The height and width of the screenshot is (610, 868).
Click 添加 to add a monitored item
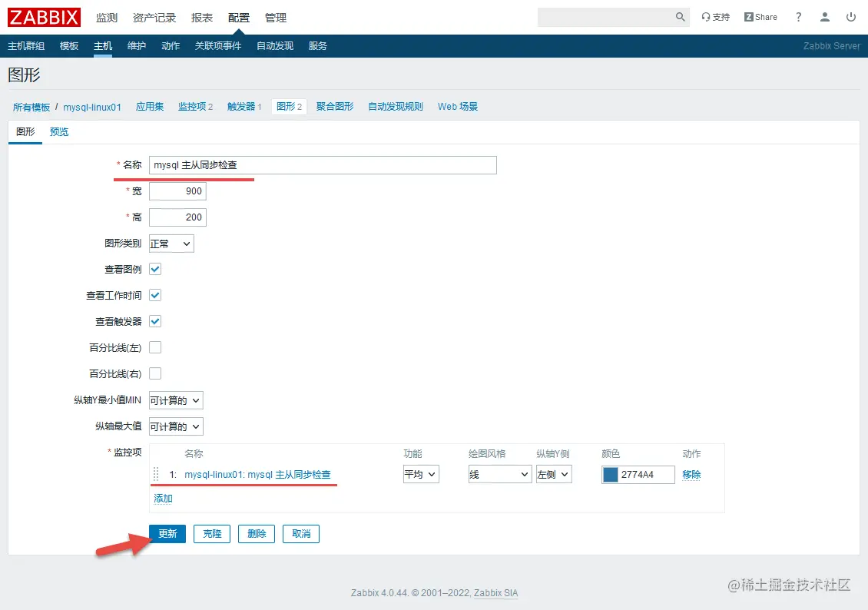coord(162,498)
